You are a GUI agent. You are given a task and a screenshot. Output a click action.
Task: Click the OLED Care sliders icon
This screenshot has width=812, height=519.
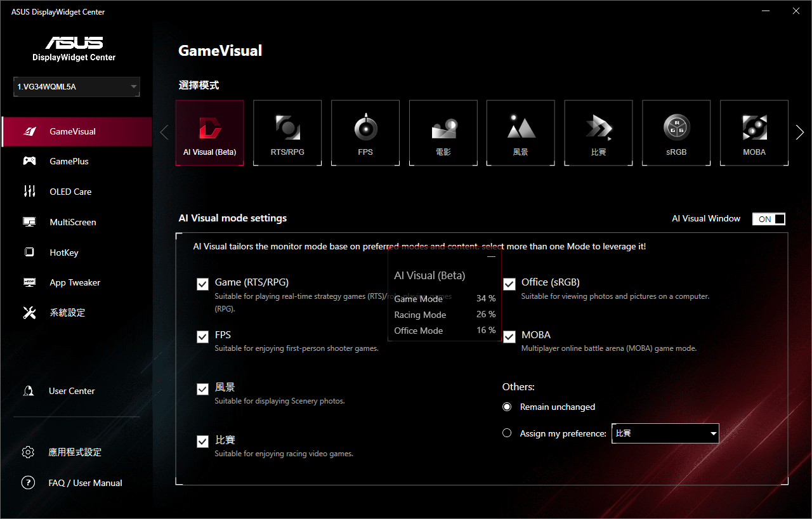29,192
